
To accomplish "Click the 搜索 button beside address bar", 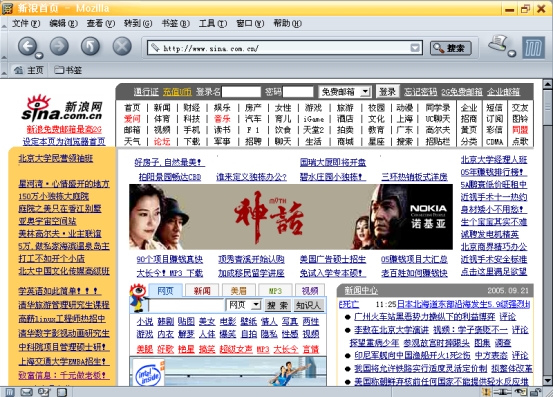I will tap(451, 48).
